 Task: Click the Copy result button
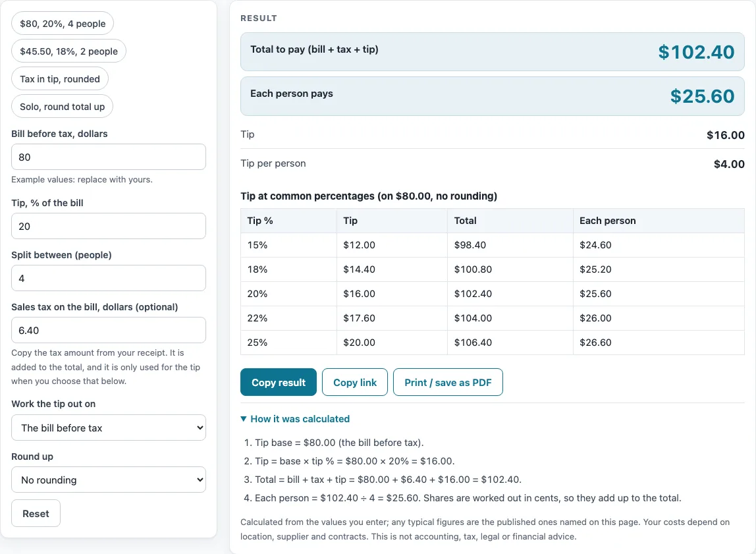278,382
